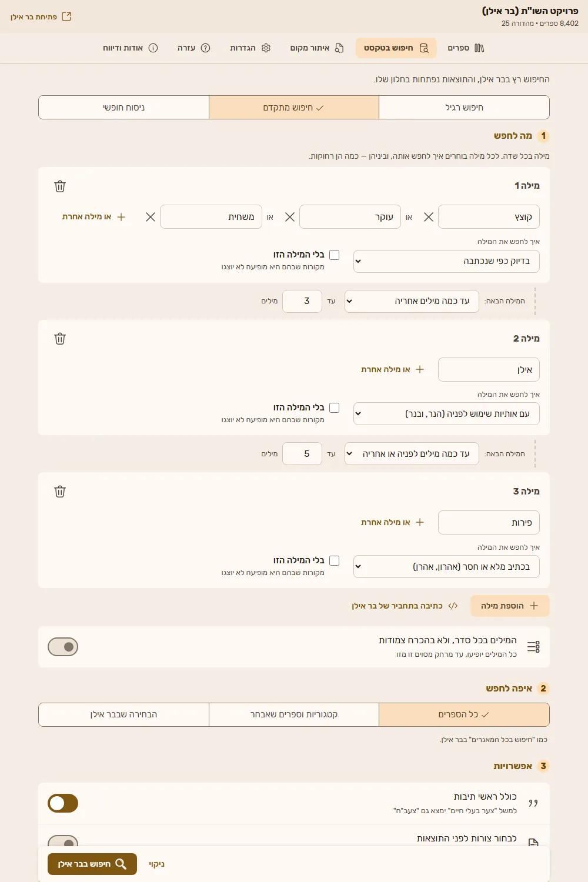Click the word field containing אילן
Viewport: 588px width, 882px height.
click(489, 369)
